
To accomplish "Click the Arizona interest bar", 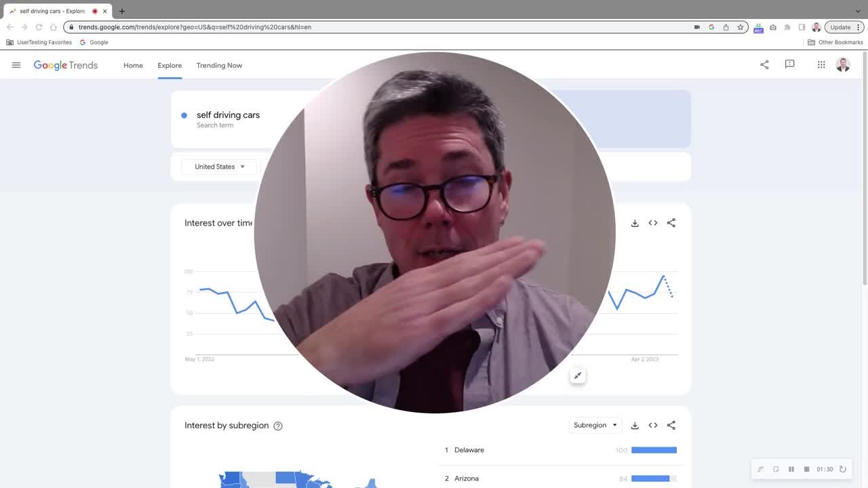I will click(650, 479).
